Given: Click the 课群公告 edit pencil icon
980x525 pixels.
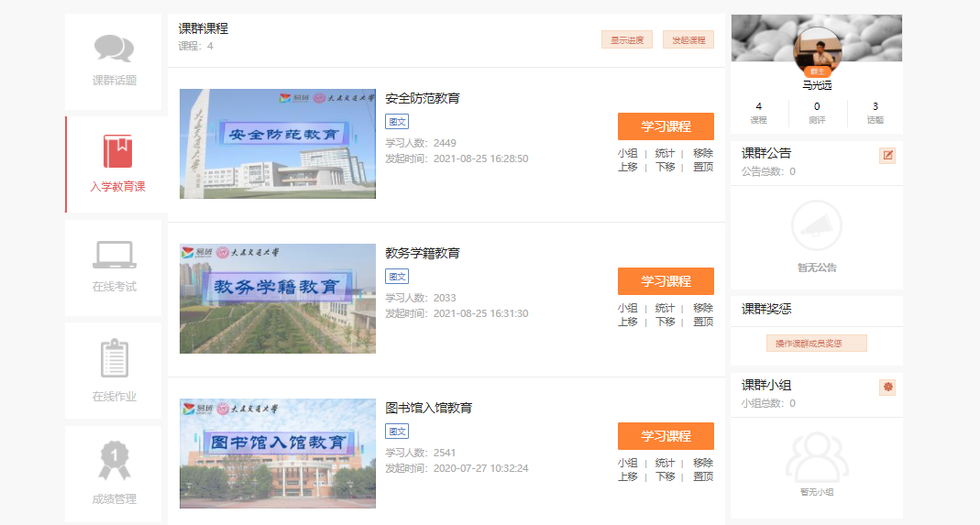Looking at the screenshot, I should [x=887, y=155].
